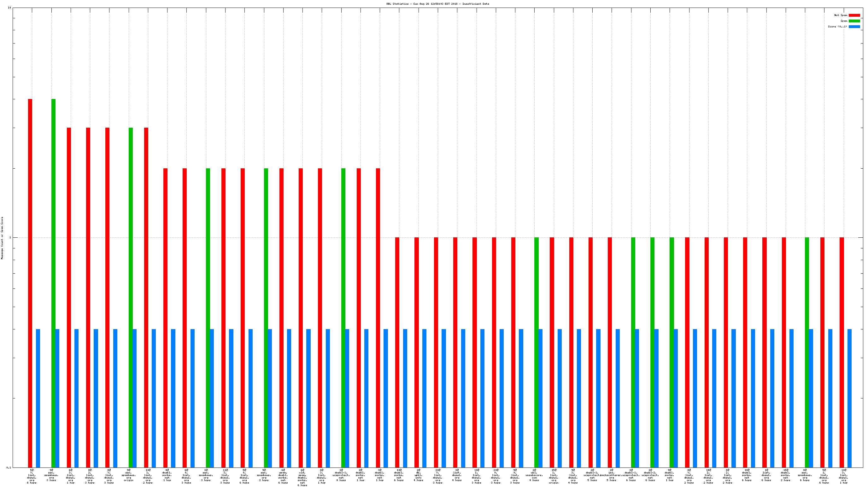Click the ips.backscatterer.org 5 hops label

point(611,475)
